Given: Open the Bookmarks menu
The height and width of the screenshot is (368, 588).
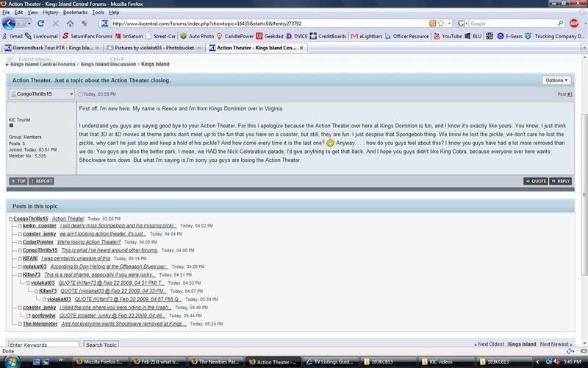Looking at the screenshot, I should (75, 13).
